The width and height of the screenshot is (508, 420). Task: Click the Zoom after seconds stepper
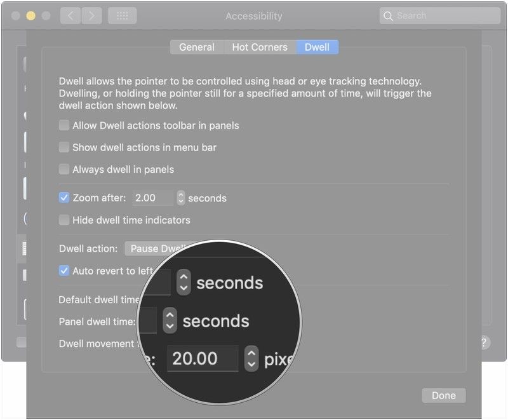pos(180,198)
